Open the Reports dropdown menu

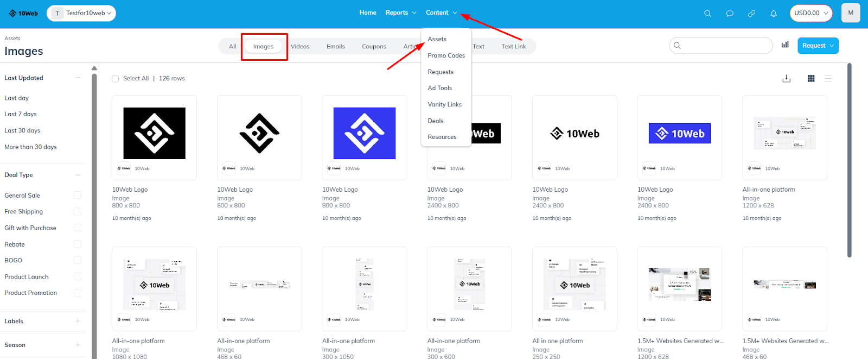point(401,12)
